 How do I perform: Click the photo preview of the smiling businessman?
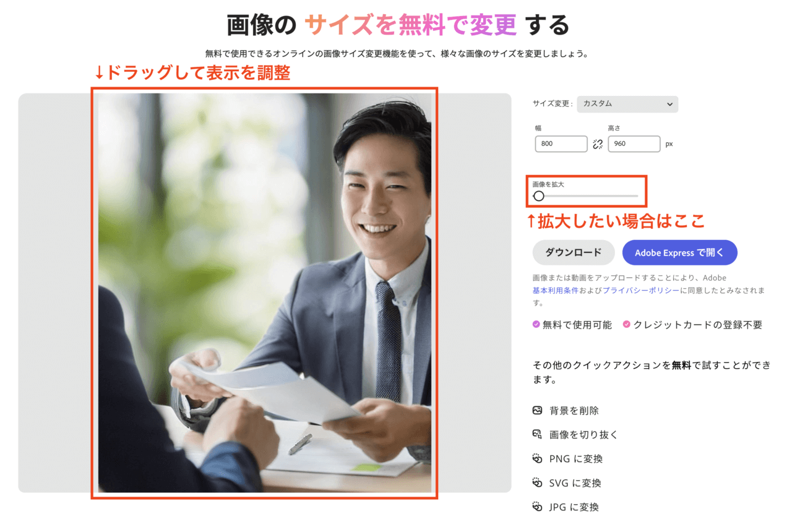[x=265, y=293]
